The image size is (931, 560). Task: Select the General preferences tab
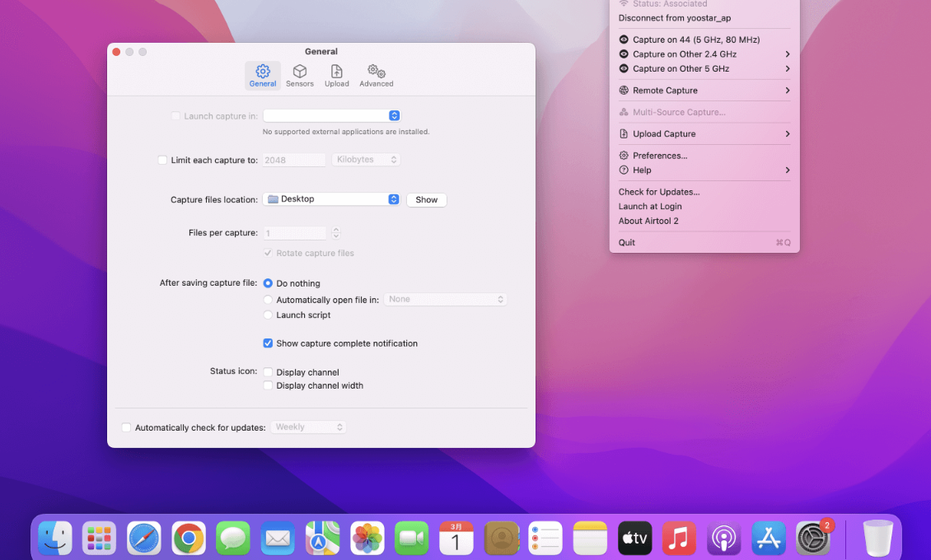(x=263, y=76)
